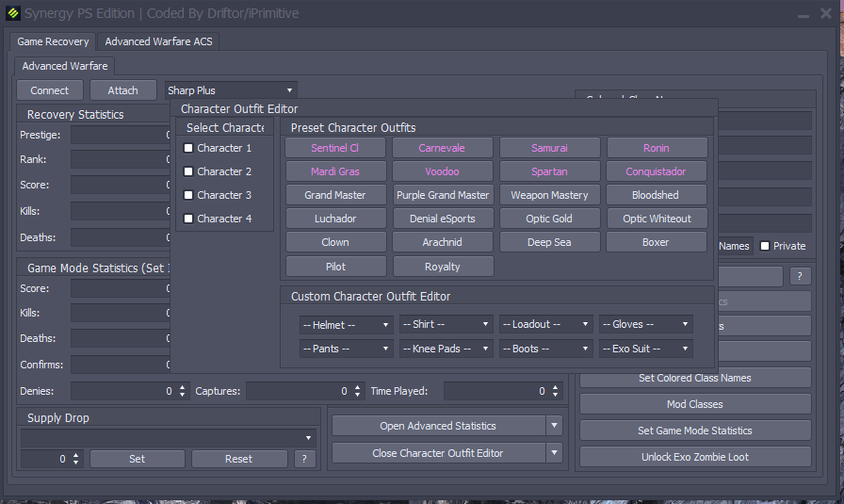Viewport: 844px width, 504px height.
Task: Enable the Character 3 checkbox
Action: 188,195
